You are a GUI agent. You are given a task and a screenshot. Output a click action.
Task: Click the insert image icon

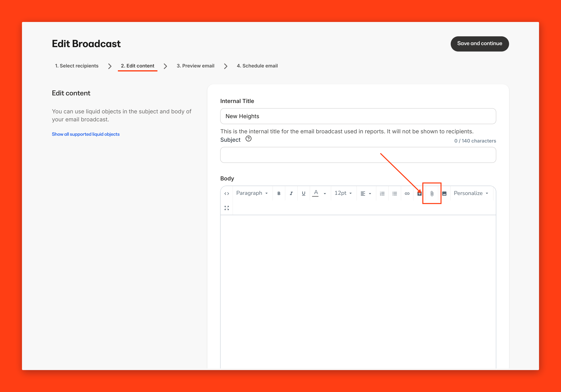coord(444,194)
